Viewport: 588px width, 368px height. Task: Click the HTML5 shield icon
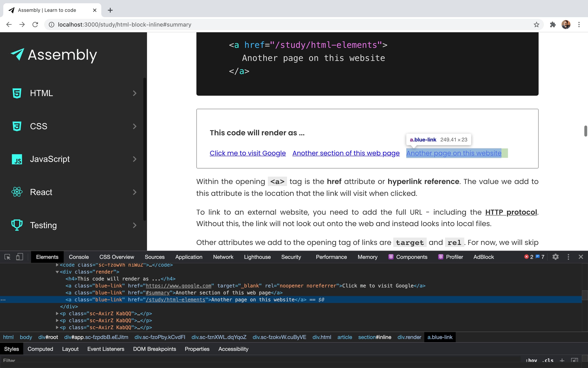click(x=17, y=93)
